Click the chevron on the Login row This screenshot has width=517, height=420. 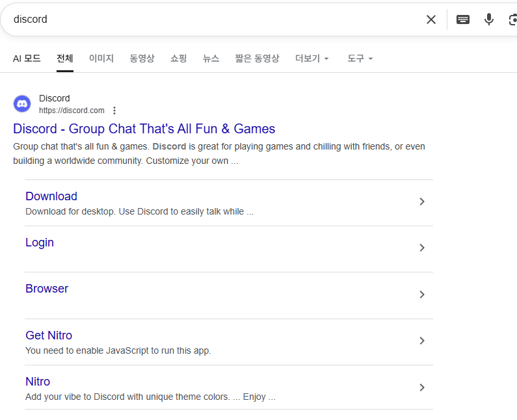(421, 248)
